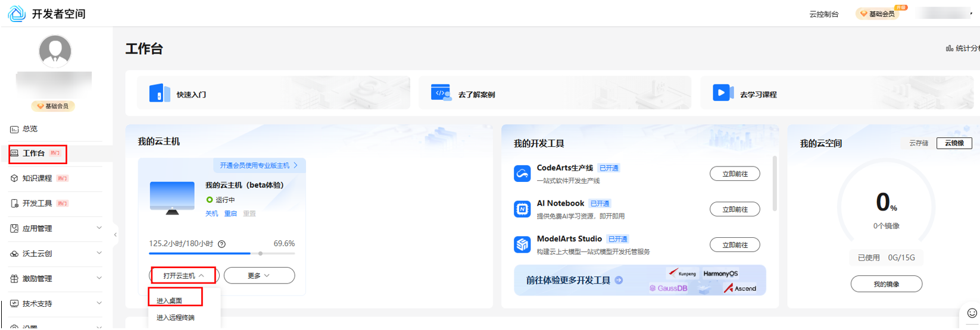Screen dimensions: 980x330
Task: Click the help question mark beside 180小时
Action: point(221,244)
